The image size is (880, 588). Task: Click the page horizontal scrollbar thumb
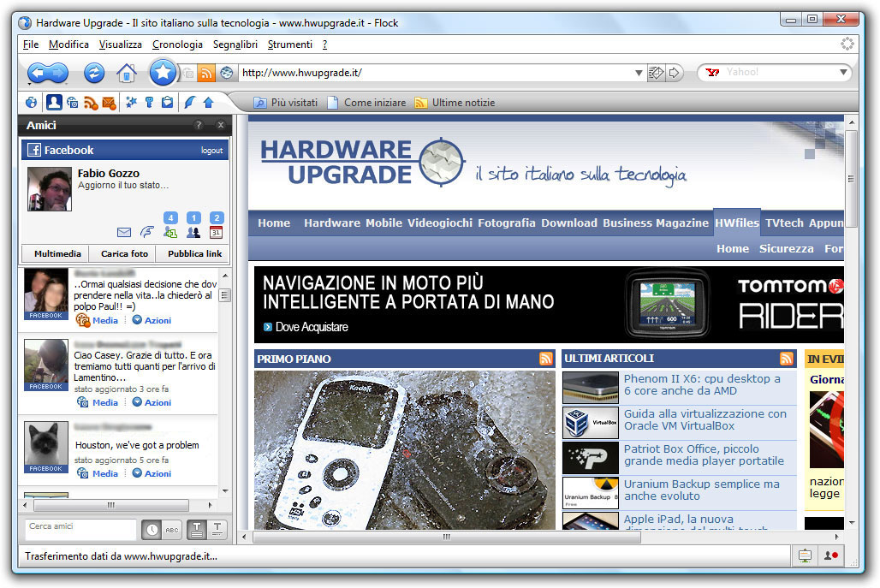click(x=447, y=537)
